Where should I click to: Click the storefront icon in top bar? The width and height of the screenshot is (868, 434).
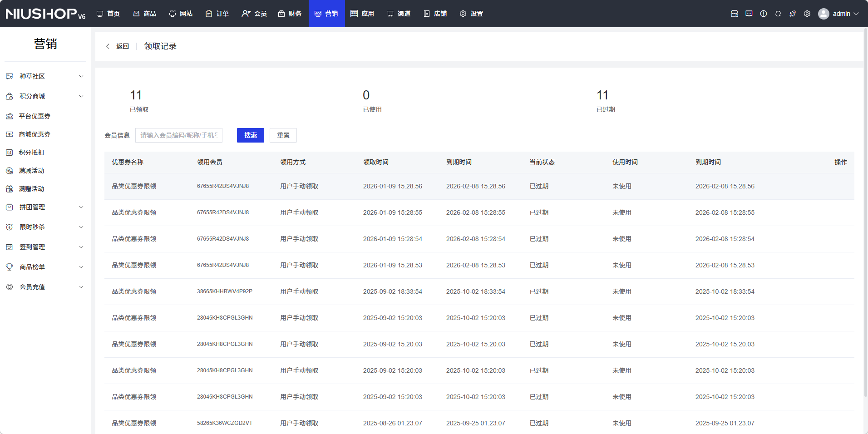(x=735, y=14)
